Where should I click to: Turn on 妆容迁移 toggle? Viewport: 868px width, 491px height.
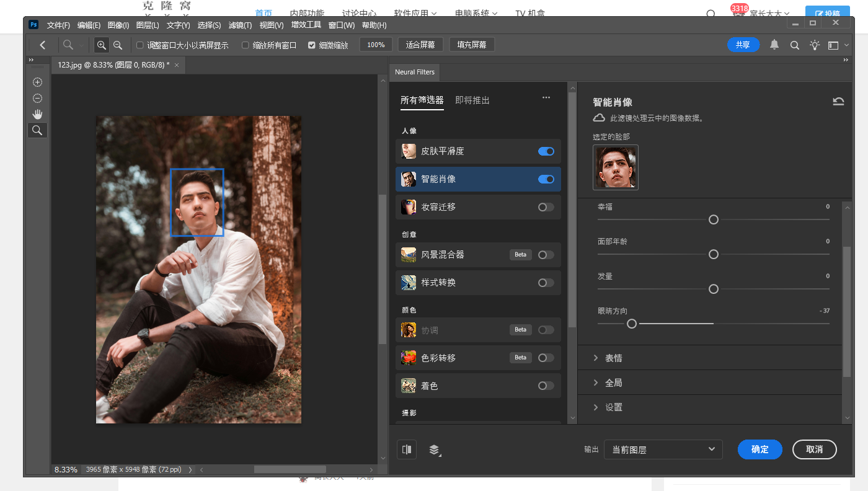(x=546, y=207)
